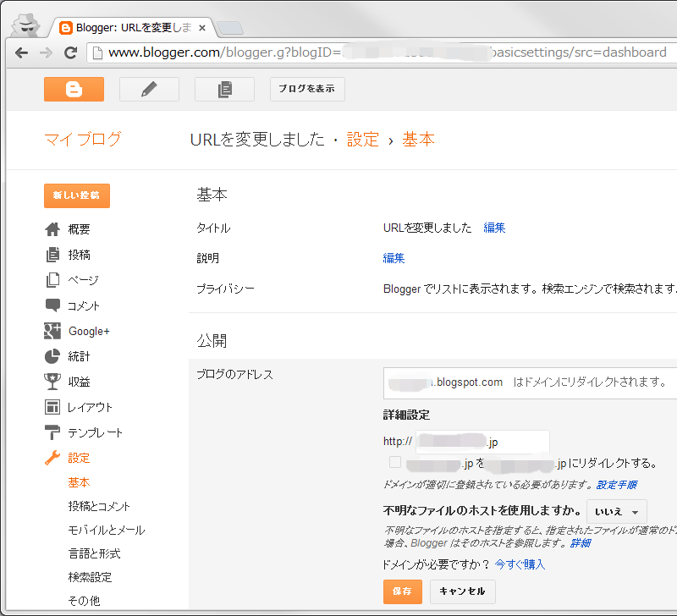
Task: Toggle the .jp redirect checkbox
Action: point(395,462)
